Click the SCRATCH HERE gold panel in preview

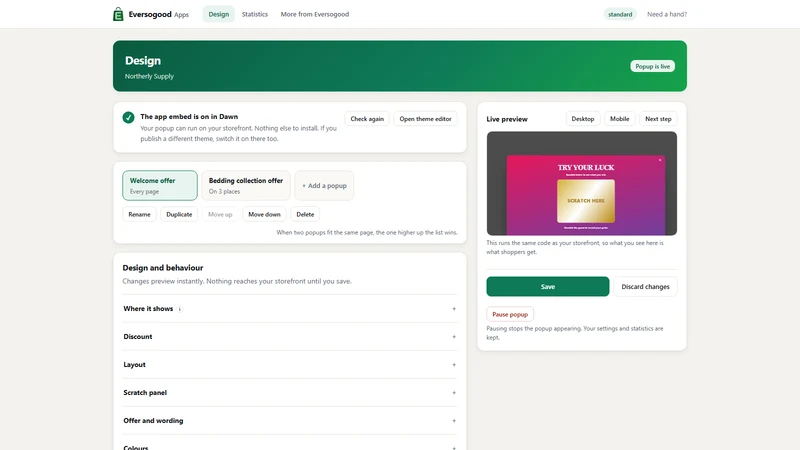pyautogui.click(x=586, y=201)
